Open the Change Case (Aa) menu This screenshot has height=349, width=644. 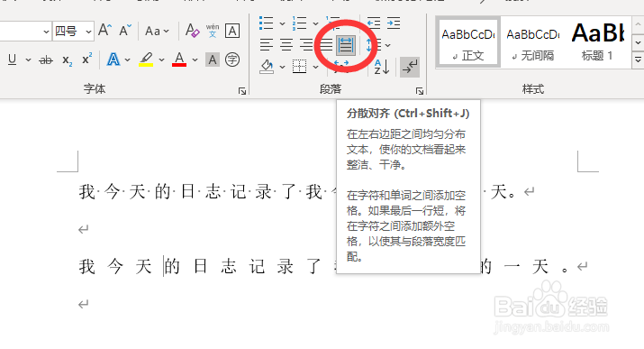click(x=157, y=31)
